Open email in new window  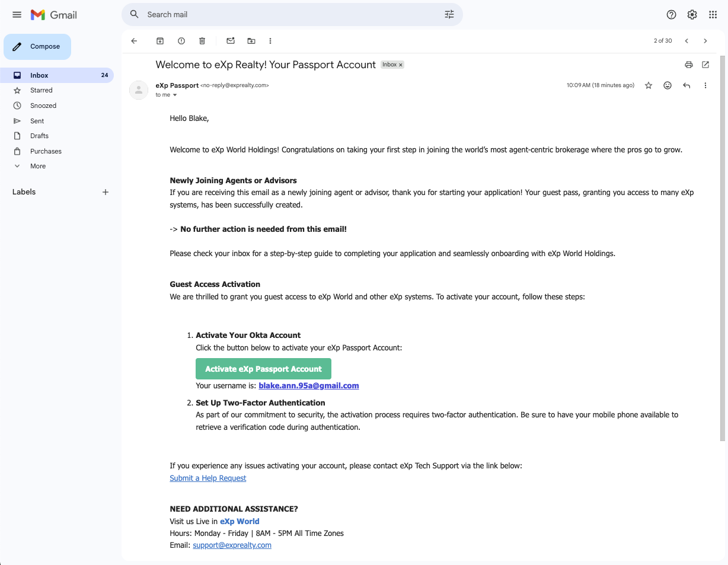pyautogui.click(x=705, y=65)
